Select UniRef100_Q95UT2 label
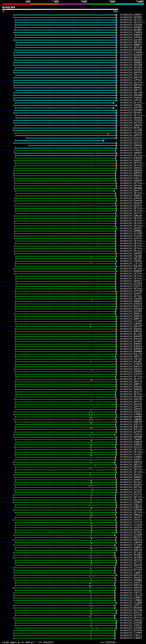The width and height of the screenshot is (146, 644). coord(131,356)
